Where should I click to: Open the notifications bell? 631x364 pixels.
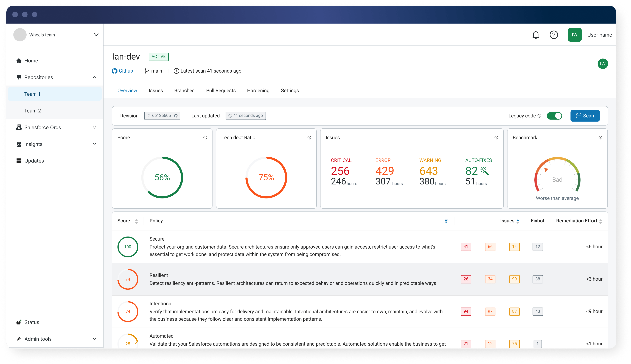tap(535, 35)
